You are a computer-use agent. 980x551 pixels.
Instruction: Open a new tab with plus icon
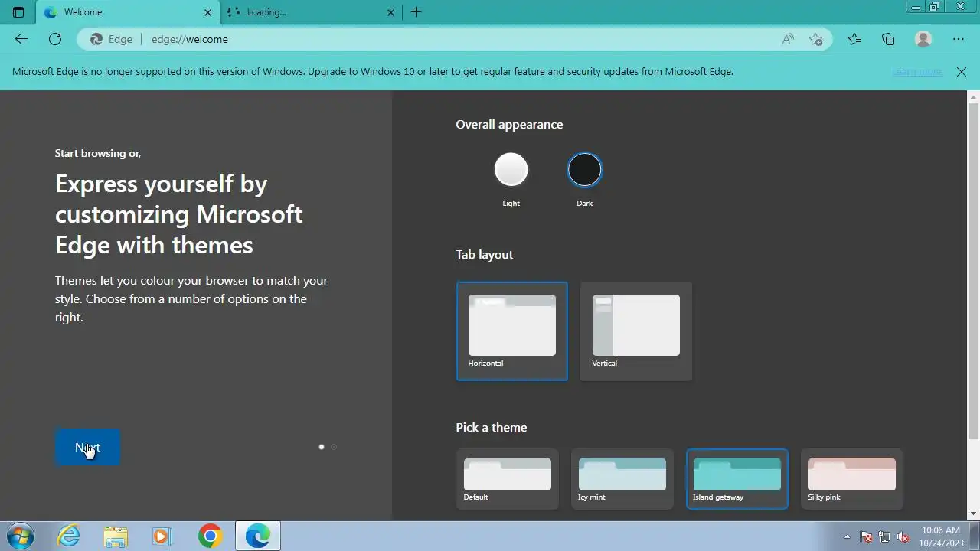click(x=416, y=12)
